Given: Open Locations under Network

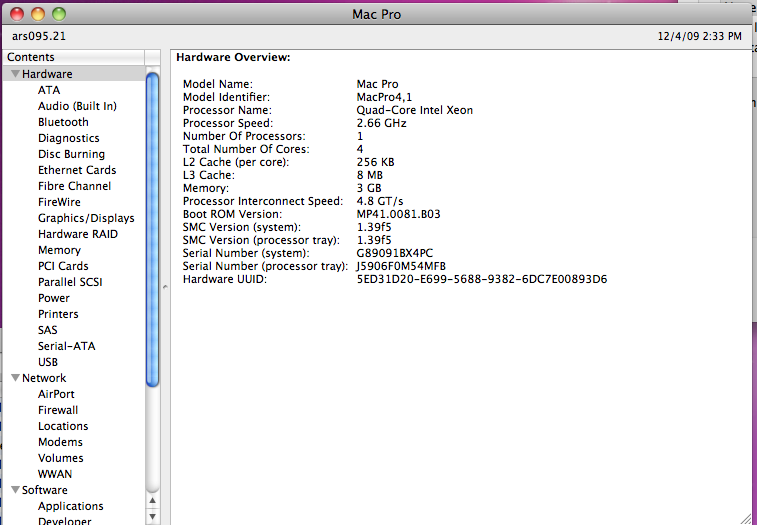Looking at the screenshot, I should pyautogui.click(x=63, y=426).
